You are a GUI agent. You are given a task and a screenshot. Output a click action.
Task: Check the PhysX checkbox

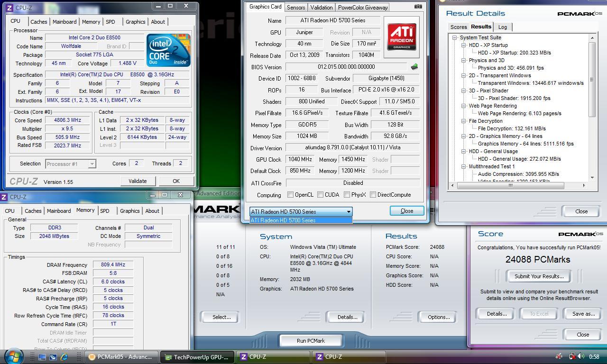tap(347, 195)
